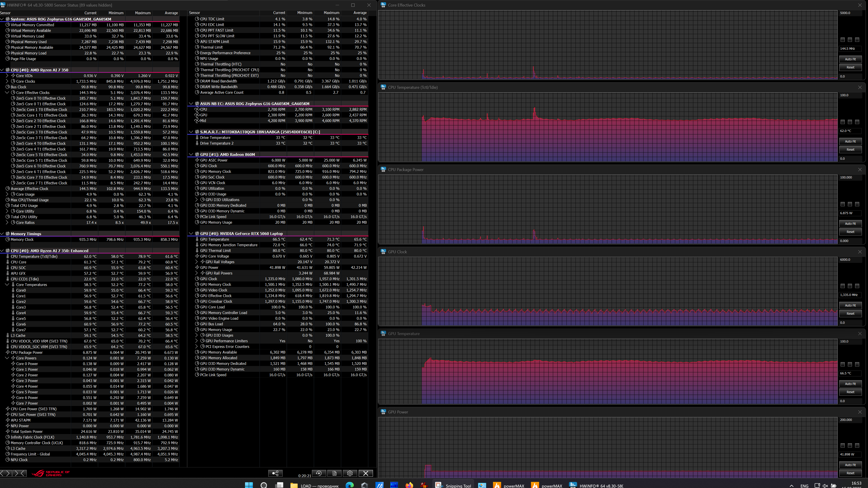Viewport: 868px width, 488px height.
Task: Collapse the Core Effective Clocks tree node
Action: (x=7, y=93)
